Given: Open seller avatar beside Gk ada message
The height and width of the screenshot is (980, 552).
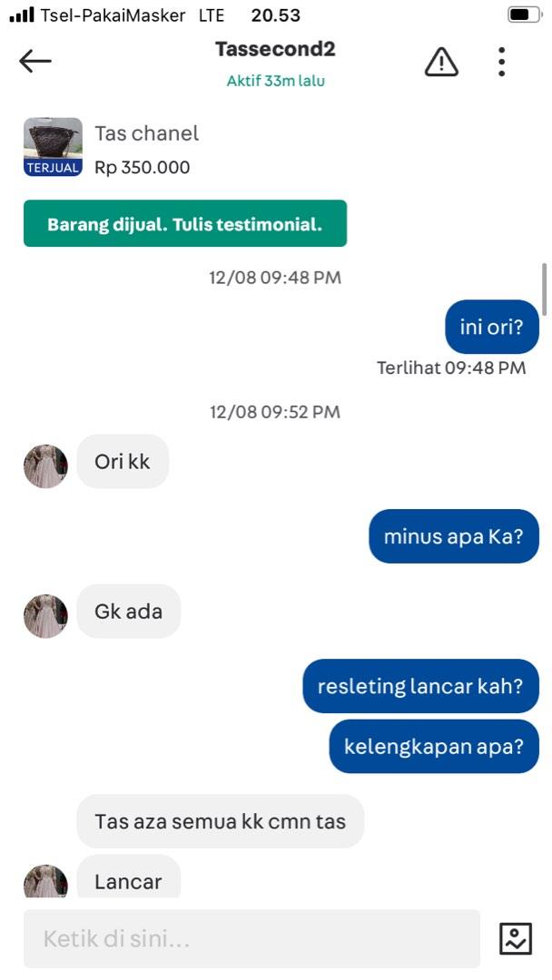Looking at the screenshot, I should 45,615.
